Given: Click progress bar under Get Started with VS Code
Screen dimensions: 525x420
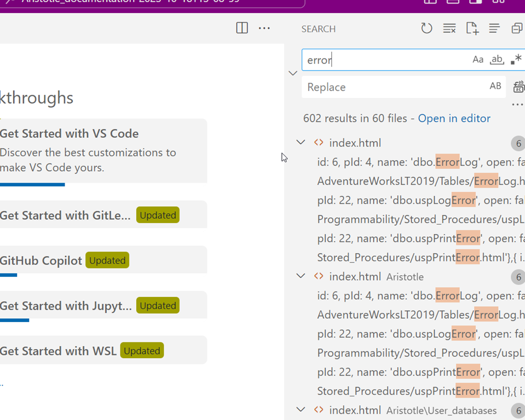Looking at the screenshot, I should [x=32, y=185].
